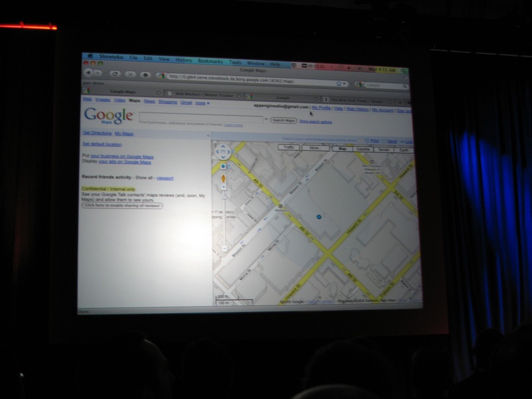Viewport: 532px width, 399px height.
Task: Click the Get Directions link
Action: coord(97,132)
